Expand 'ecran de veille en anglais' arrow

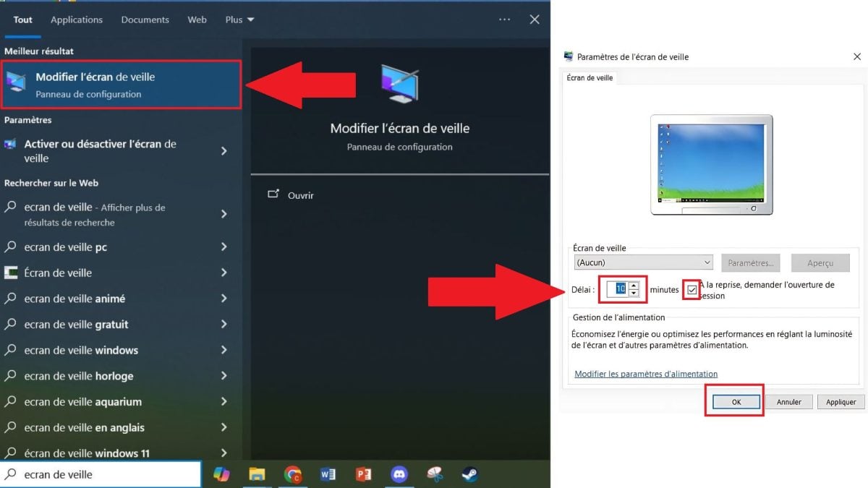(x=224, y=427)
